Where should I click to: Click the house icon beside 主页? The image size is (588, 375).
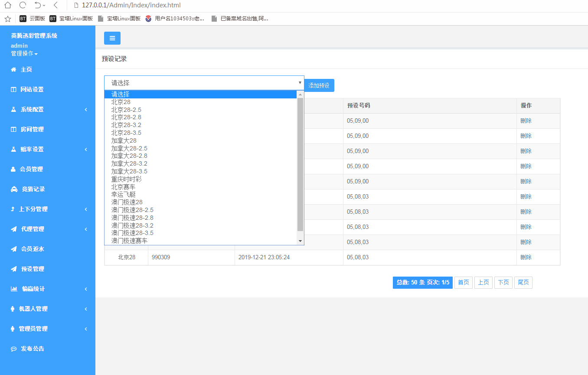13,69
